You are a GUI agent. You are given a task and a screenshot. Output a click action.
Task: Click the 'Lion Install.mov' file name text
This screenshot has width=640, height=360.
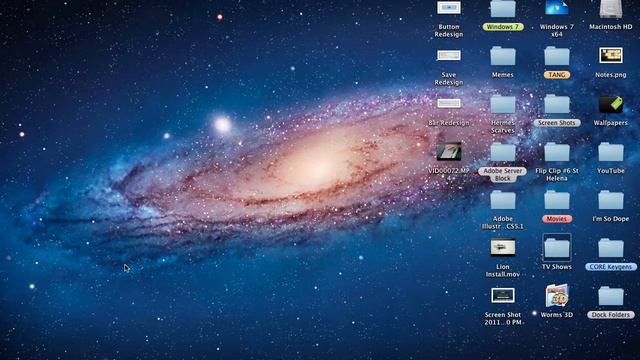pyautogui.click(x=502, y=271)
